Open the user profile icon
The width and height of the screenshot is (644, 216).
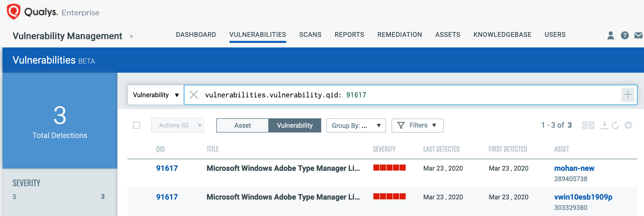pyautogui.click(x=610, y=35)
